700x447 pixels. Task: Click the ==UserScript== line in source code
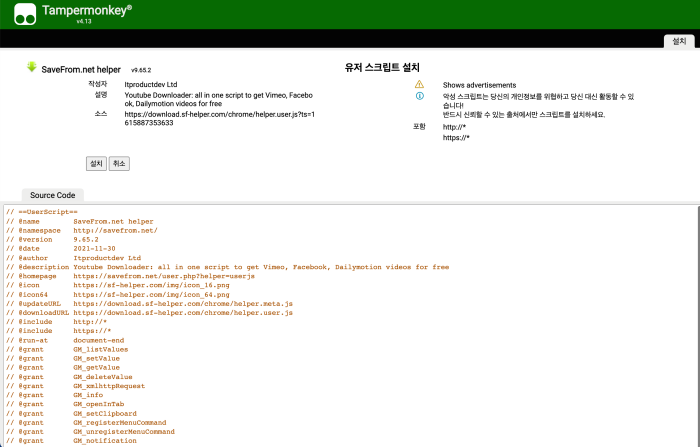click(x=42, y=212)
